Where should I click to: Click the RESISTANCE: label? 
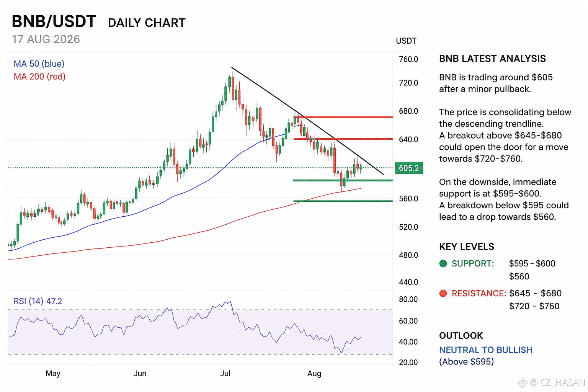479,293
